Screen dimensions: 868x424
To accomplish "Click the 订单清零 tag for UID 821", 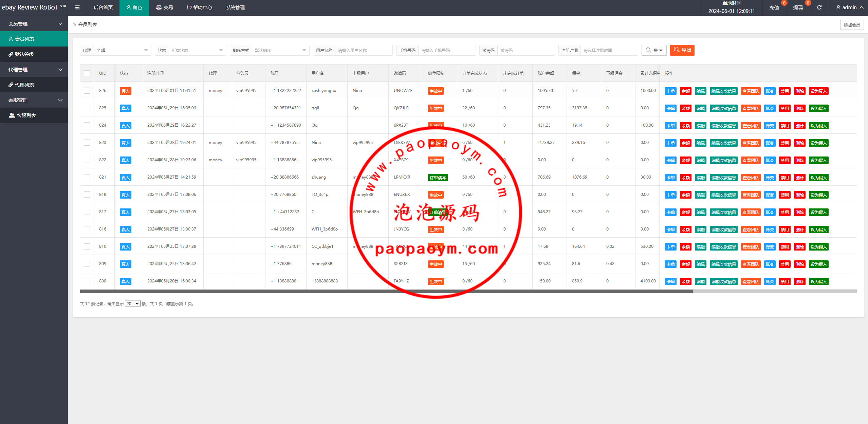I will coord(438,178).
